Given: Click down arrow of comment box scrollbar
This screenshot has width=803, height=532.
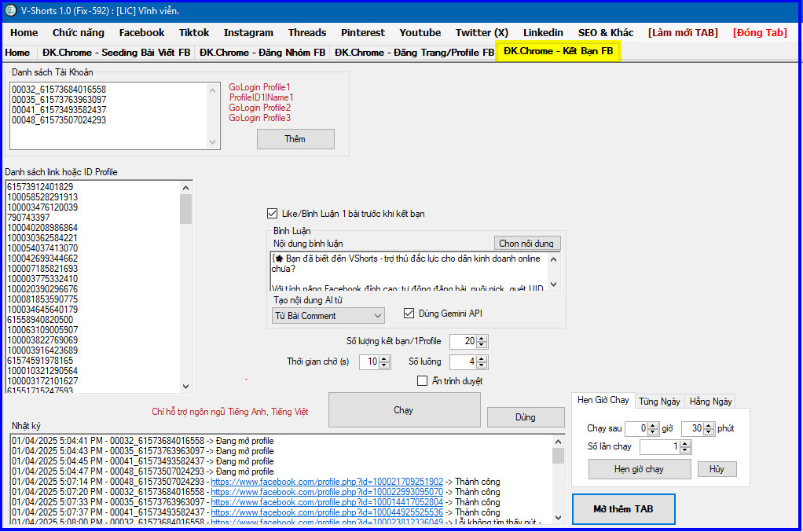Looking at the screenshot, I should click(x=554, y=284).
